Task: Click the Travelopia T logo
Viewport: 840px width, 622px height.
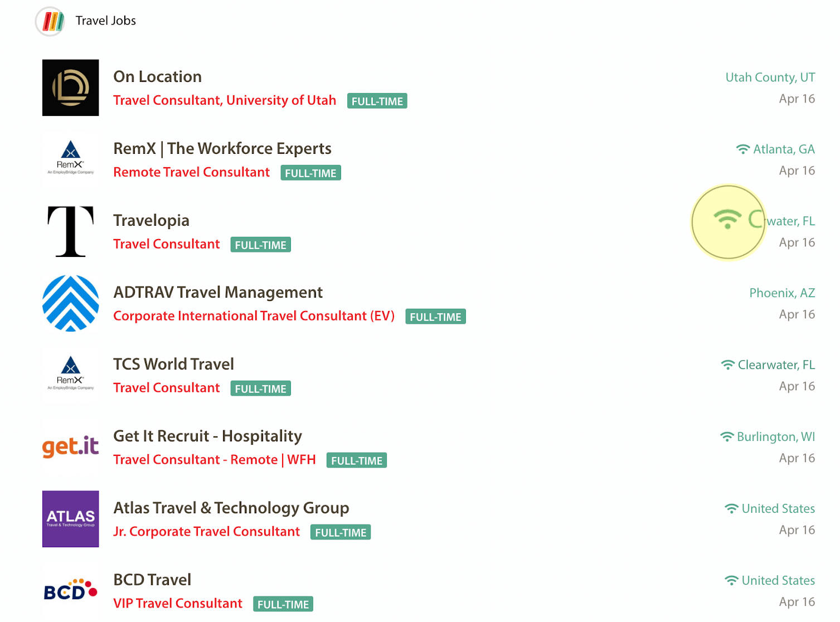Action: 71,232
